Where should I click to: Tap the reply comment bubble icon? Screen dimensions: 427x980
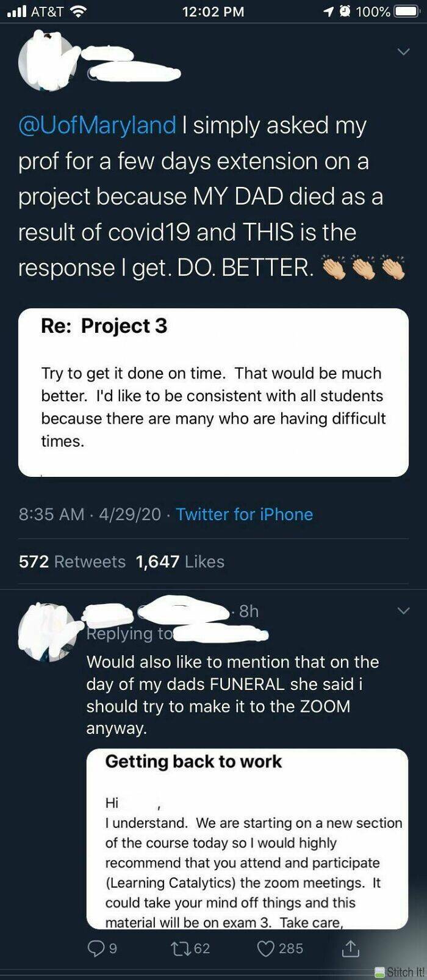[x=96, y=948]
